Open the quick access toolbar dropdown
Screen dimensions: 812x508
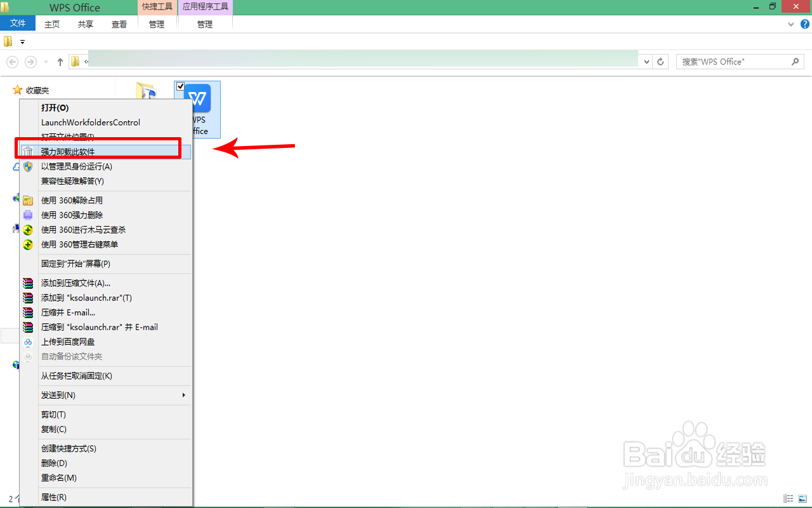pos(22,42)
